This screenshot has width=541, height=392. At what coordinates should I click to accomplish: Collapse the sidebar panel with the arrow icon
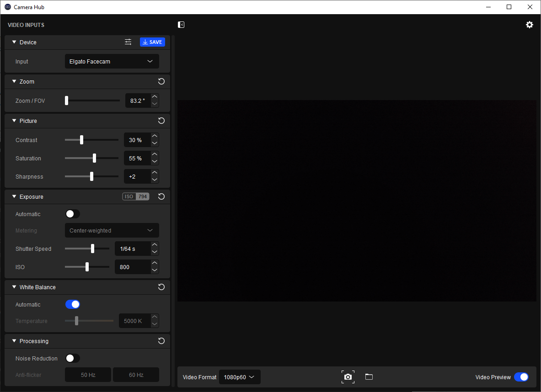pos(181,25)
